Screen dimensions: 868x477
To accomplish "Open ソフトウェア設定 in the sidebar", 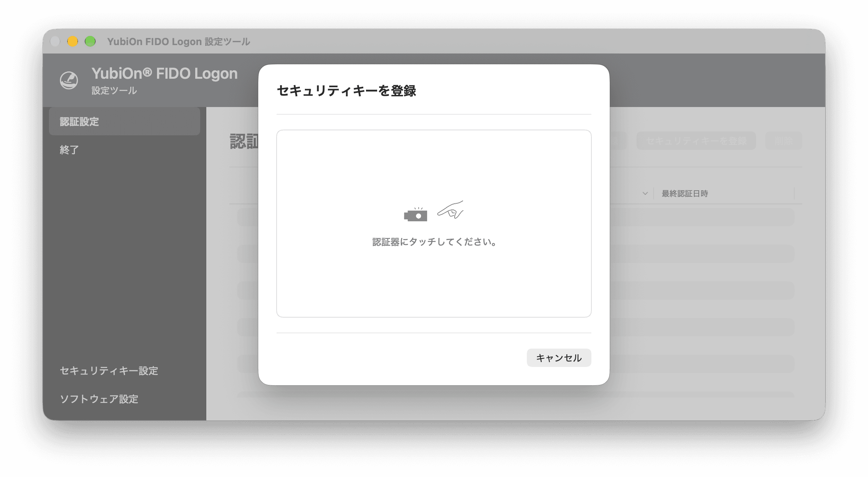I will click(99, 399).
